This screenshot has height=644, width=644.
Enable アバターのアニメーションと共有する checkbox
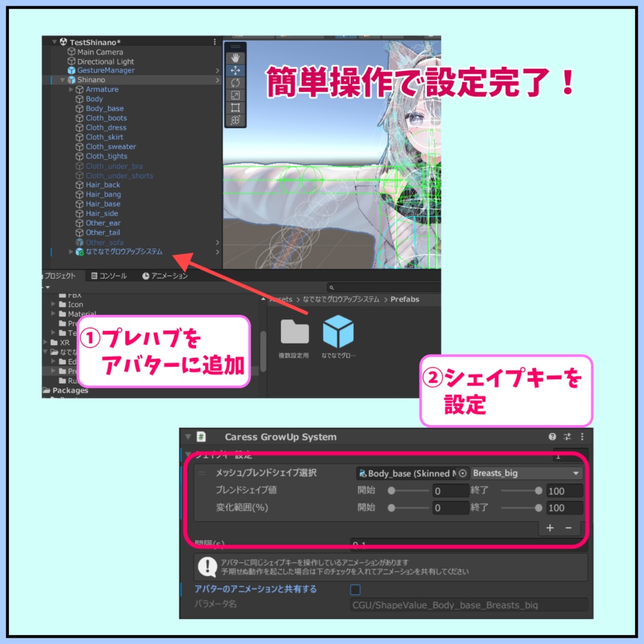pyautogui.click(x=355, y=590)
